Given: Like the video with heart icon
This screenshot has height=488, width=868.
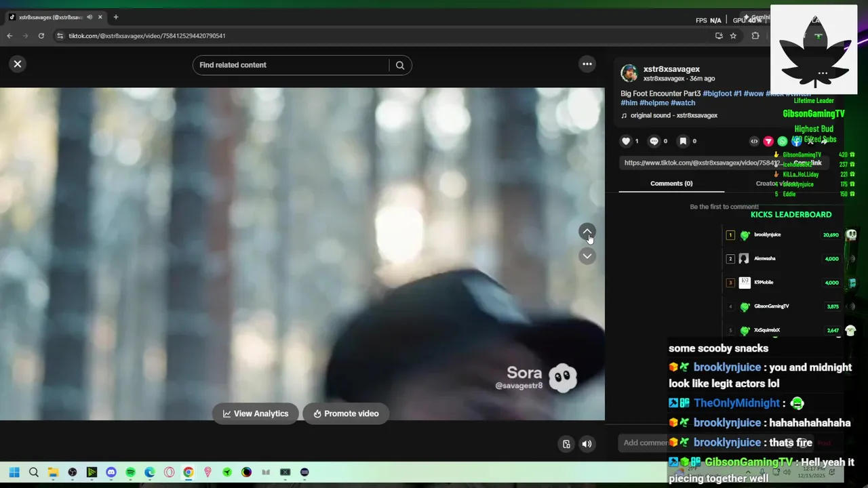Looking at the screenshot, I should (626, 141).
